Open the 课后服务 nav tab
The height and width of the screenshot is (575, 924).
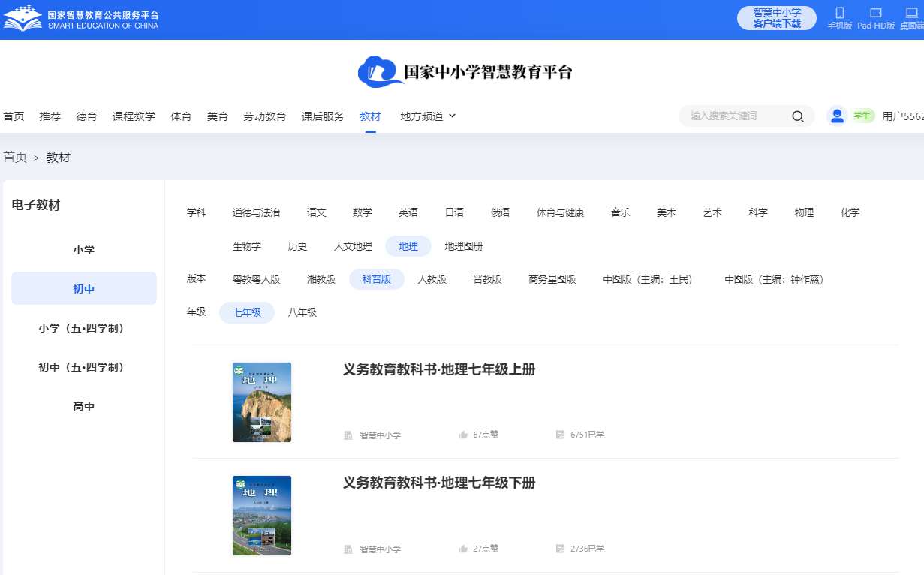pyautogui.click(x=323, y=116)
